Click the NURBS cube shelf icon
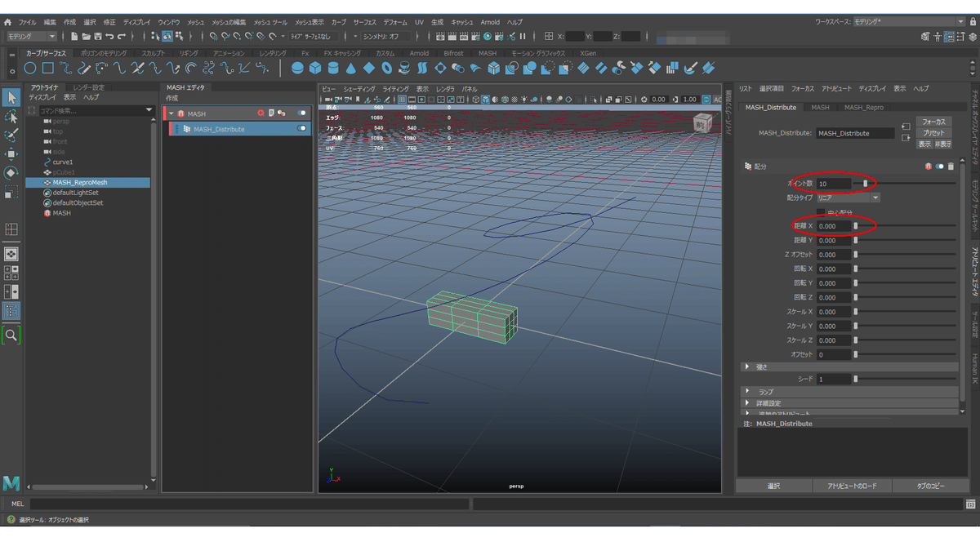Viewport: 980px width, 551px height. [315, 69]
